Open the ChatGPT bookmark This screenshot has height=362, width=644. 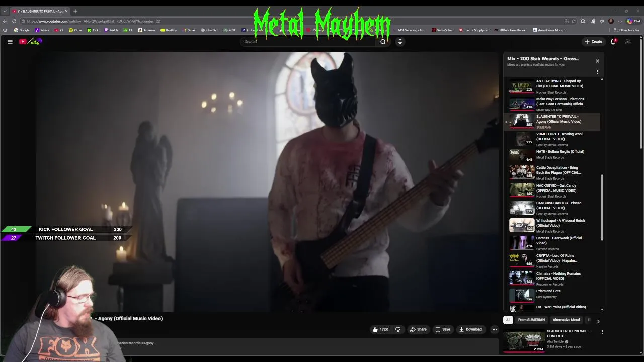(209, 30)
